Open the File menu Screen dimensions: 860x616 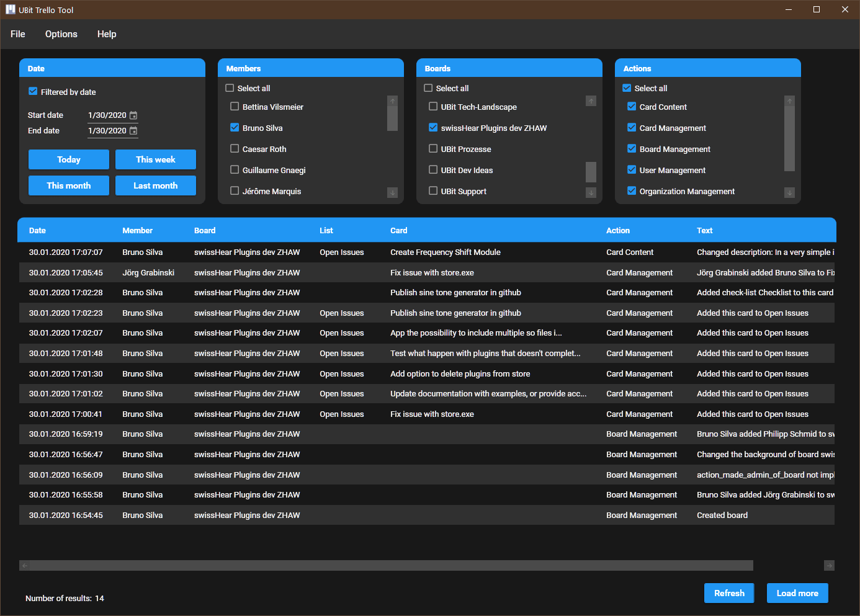pos(18,34)
